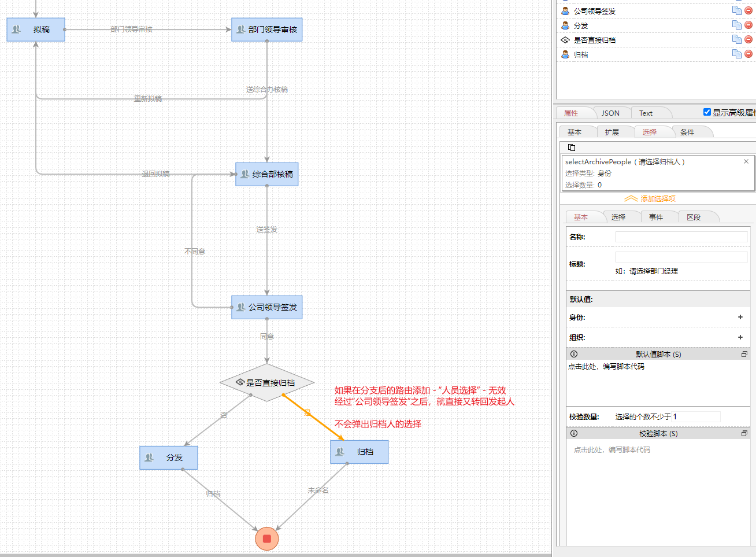Click the 送综合办核稿 route label

point(267,90)
